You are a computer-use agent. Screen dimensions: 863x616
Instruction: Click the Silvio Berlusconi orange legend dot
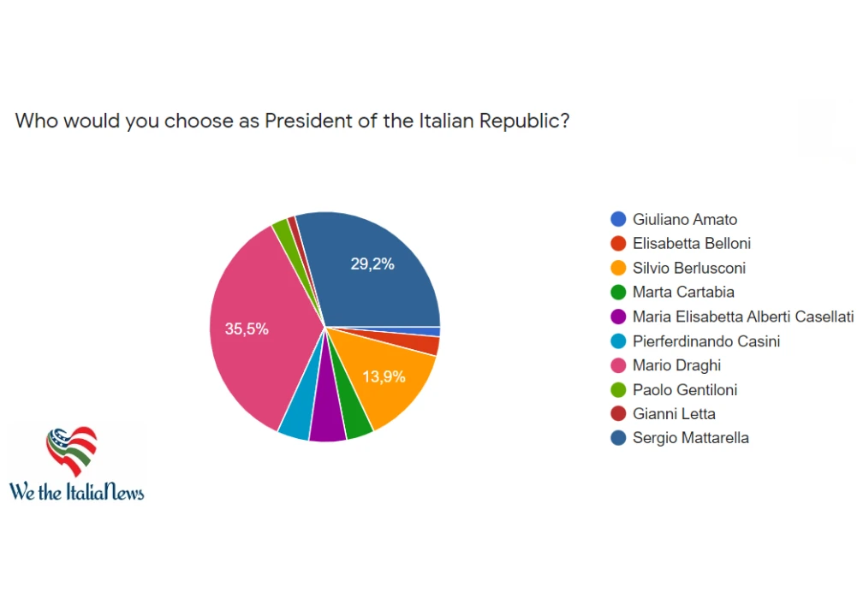click(x=618, y=269)
